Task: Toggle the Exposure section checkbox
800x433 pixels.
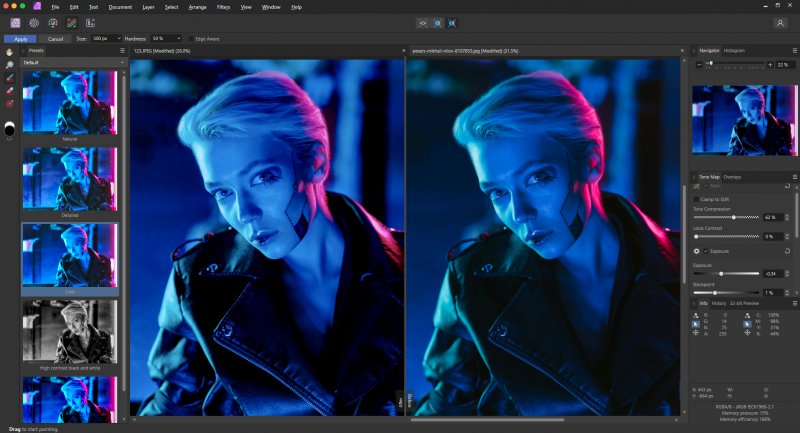Action: click(706, 251)
